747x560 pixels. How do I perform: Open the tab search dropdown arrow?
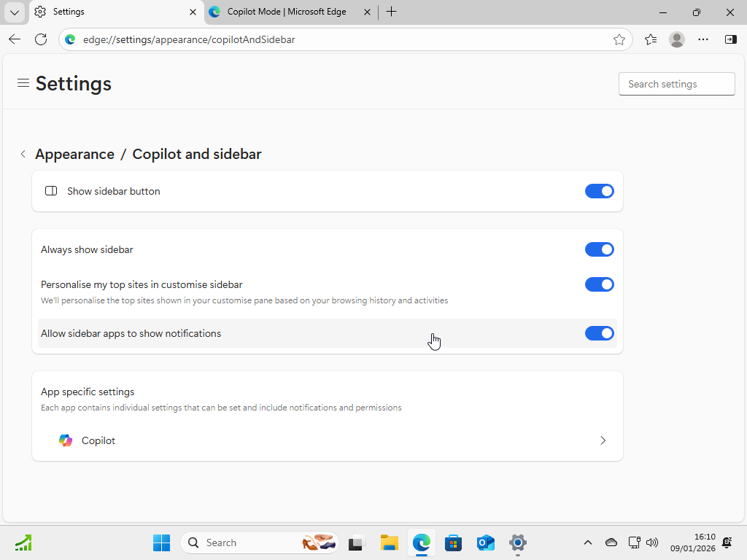coord(14,12)
